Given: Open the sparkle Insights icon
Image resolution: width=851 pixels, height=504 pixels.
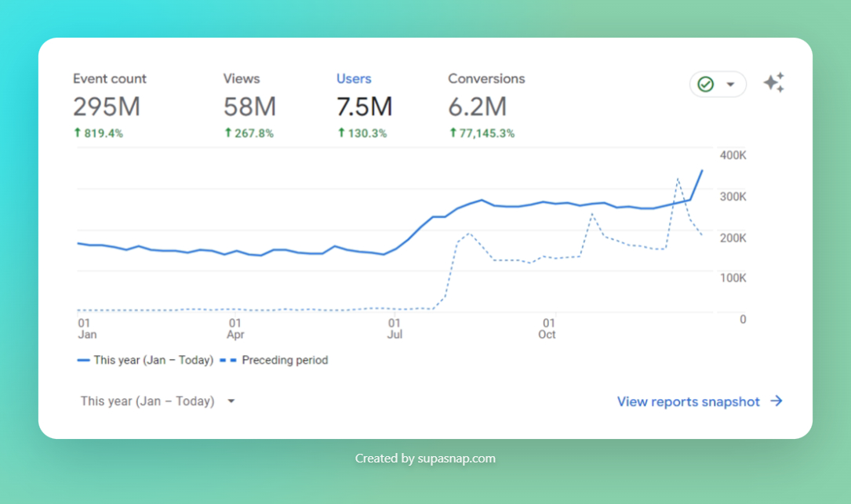Looking at the screenshot, I should 773,83.
